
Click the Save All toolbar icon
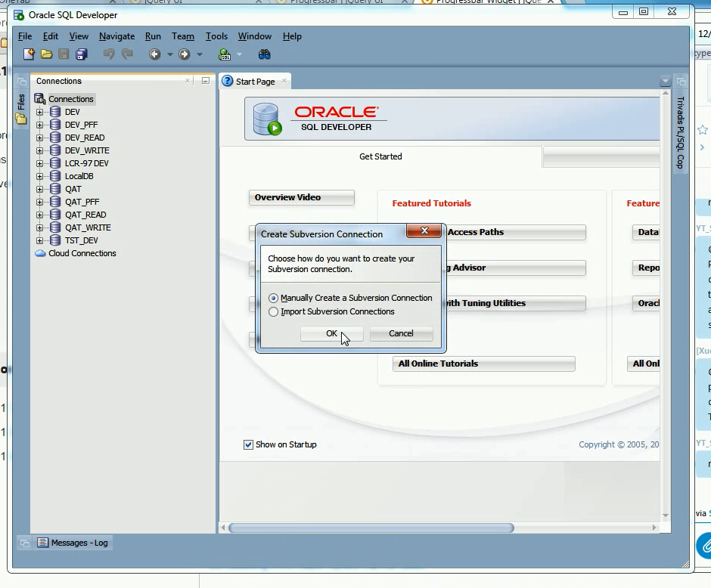pyautogui.click(x=82, y=54)
